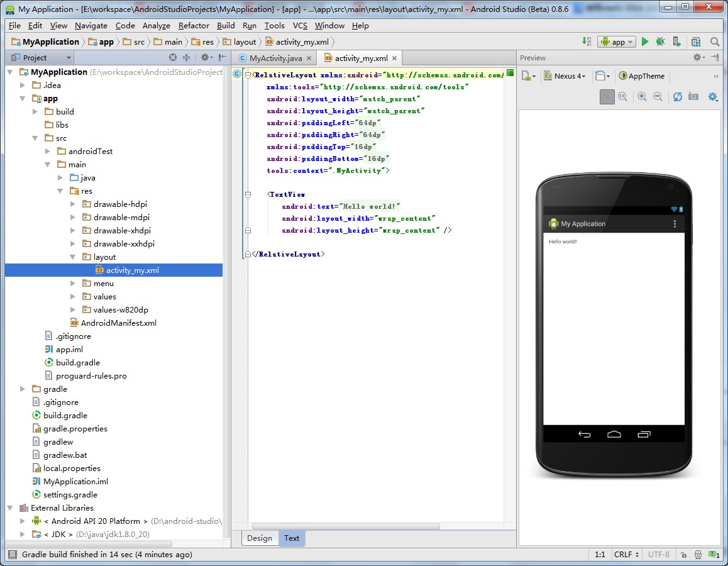Click the preview camera screenshot icon

point(693,97)
